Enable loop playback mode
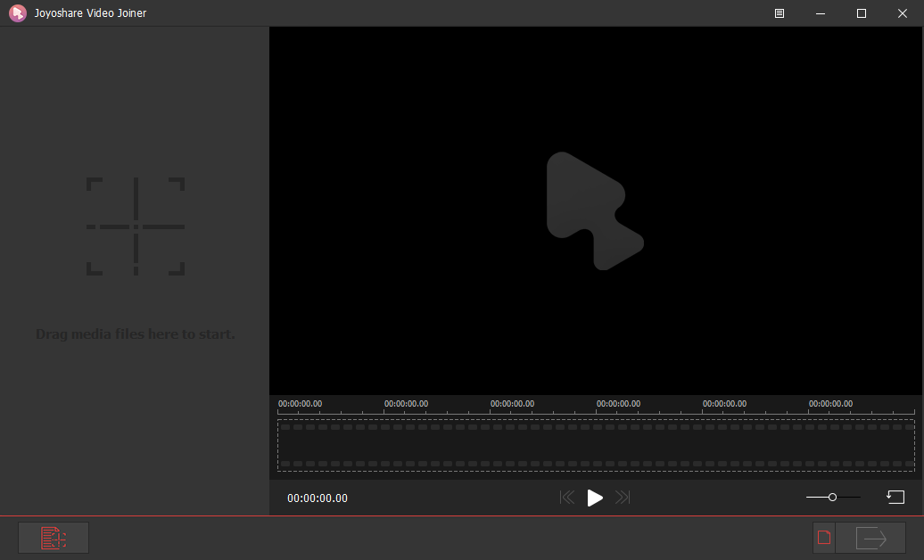Image resolution: width=924 pixels, height=560 pixels. click(897, 497)
